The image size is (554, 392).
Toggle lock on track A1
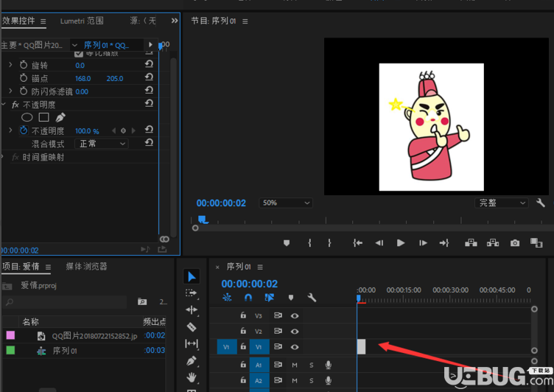243,365
